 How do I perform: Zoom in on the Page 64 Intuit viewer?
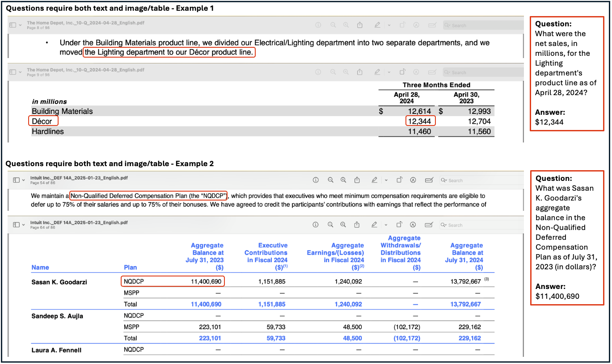point(343,225)
